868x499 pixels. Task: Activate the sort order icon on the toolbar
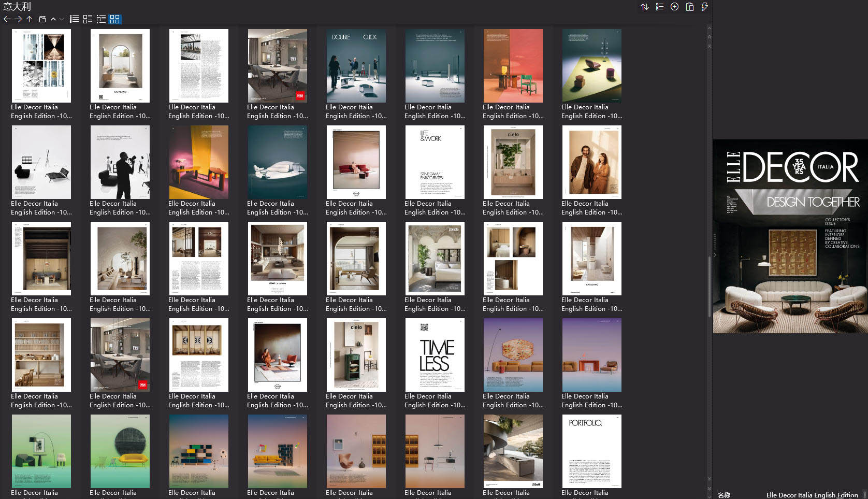(x=645, y=6)
